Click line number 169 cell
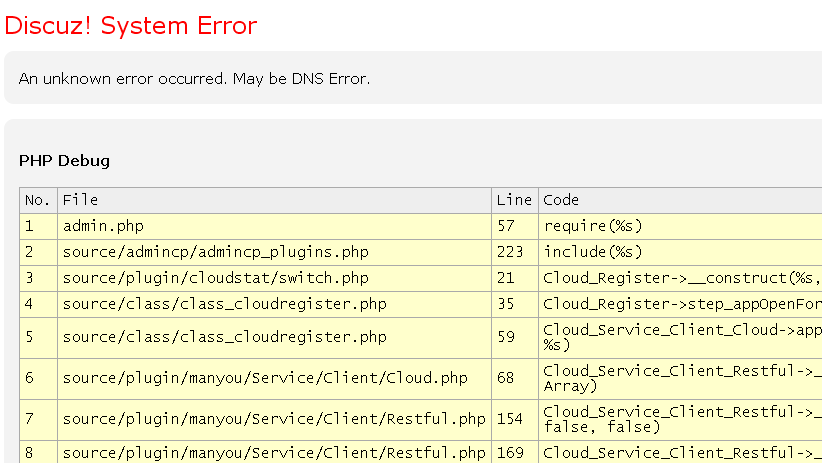The height and width of the screenshot is (463, 822). [515, 452]
